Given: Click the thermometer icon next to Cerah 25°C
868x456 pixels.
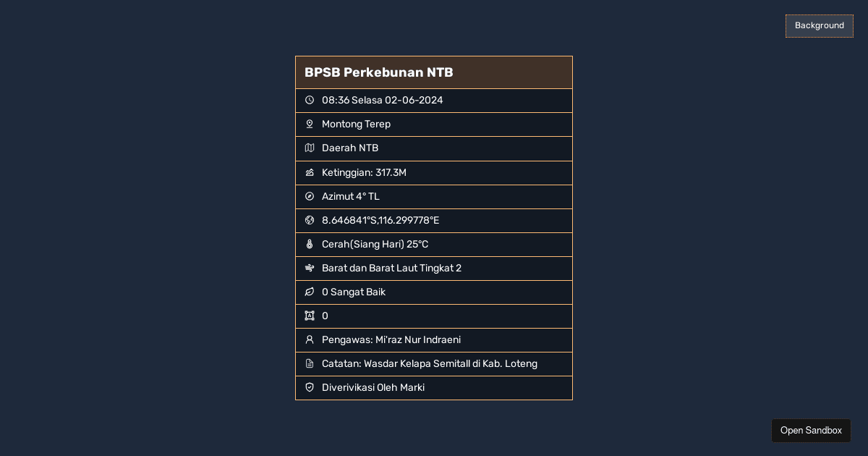Looking at the screenshot, I should point(310,244).
